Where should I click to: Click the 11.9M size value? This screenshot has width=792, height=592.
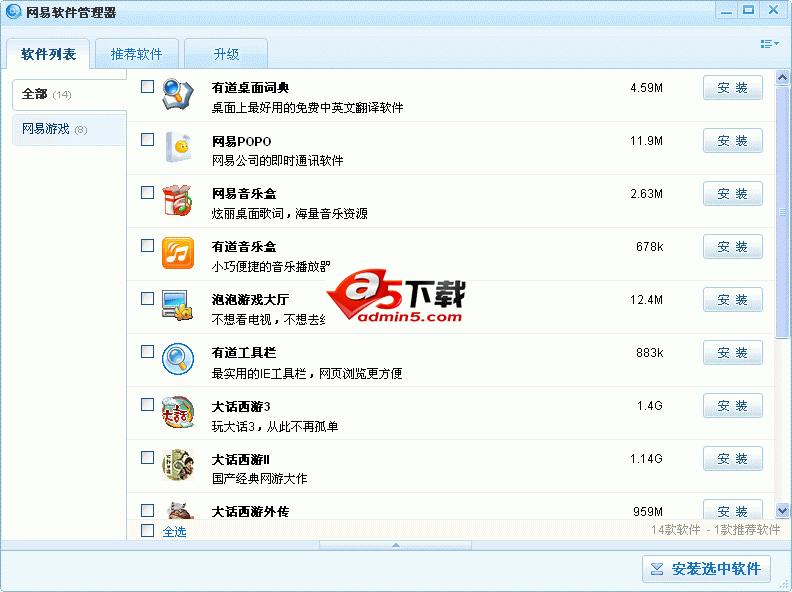[646, 141]
